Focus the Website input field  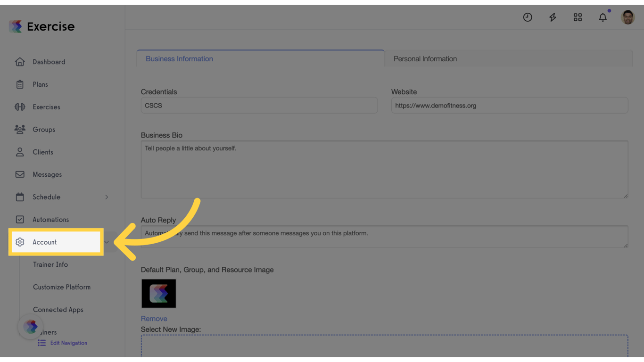[x=510, y=105]
